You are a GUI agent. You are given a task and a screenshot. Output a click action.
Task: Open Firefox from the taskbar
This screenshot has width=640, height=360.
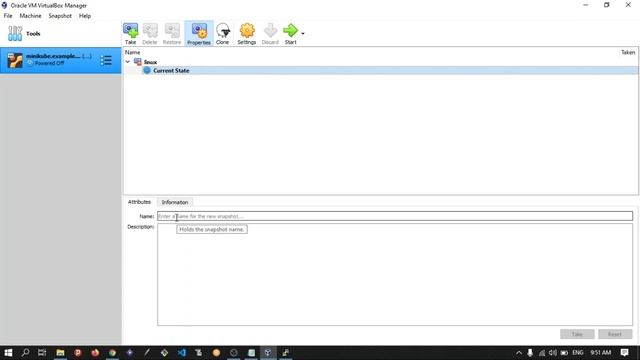point(95,353)
